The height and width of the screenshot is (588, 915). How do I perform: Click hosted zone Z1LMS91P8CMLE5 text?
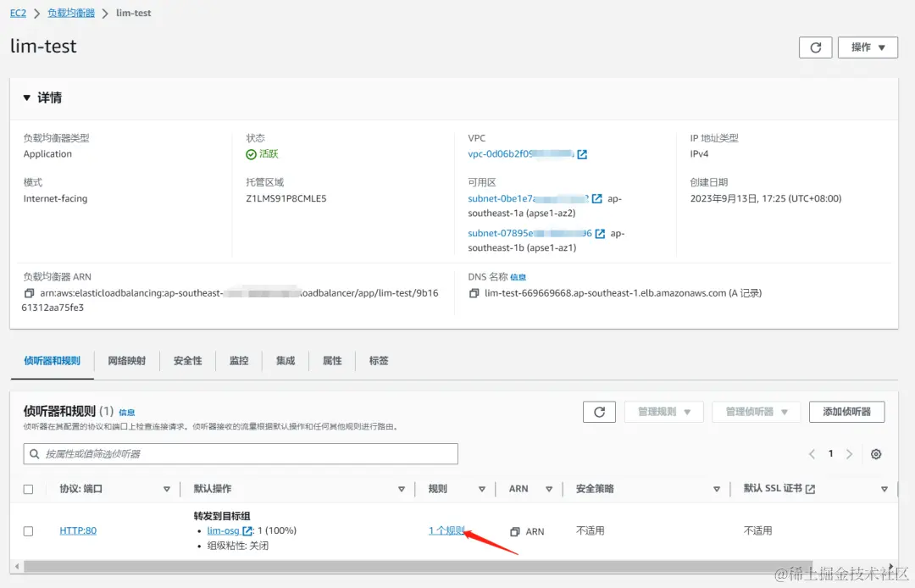click(286, 199)
